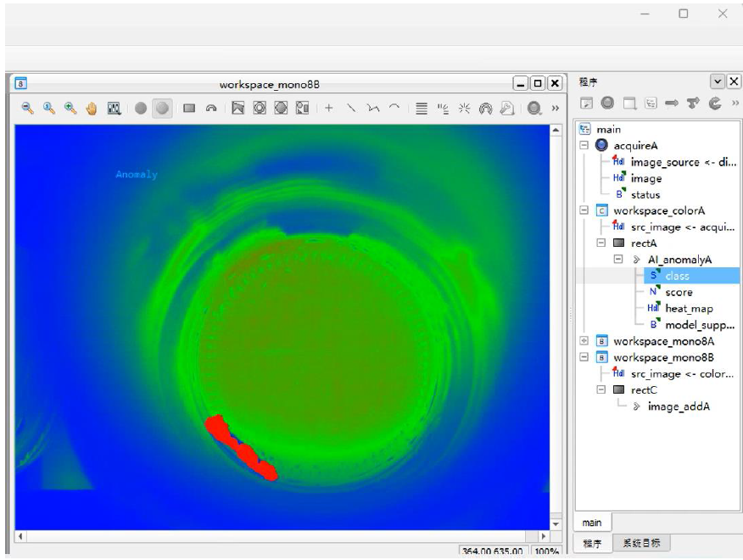Click the curved return arrow icon
Viewport: 743px width, 560px height.
pos(714,103)
